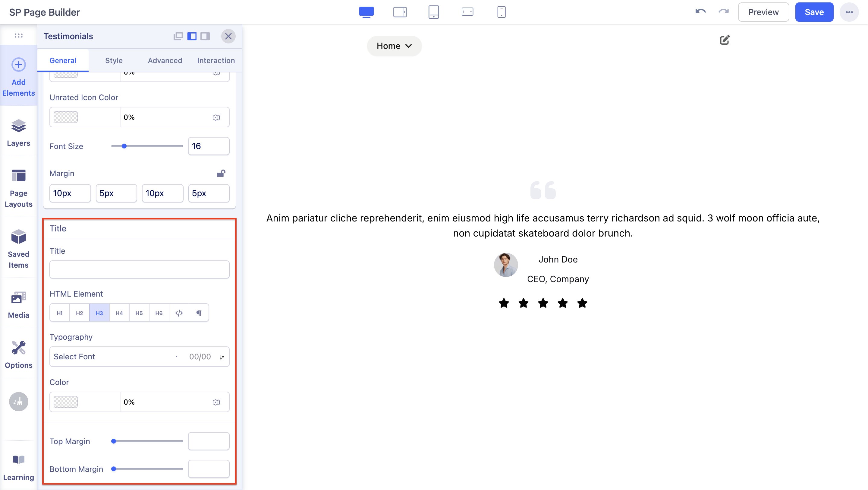
Task: Select H4 as the HTML Element
Action: pyautogui.click(x=119, y=313)
